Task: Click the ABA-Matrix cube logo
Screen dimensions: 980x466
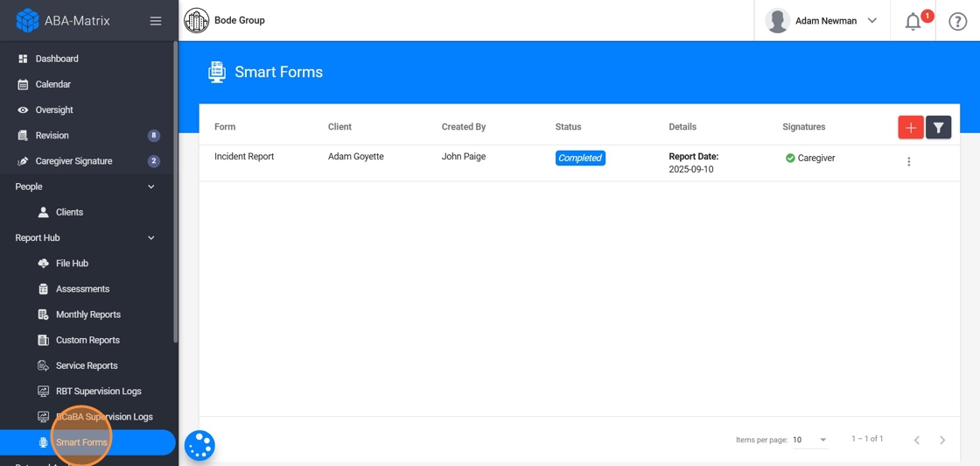Action: [27, 20]
